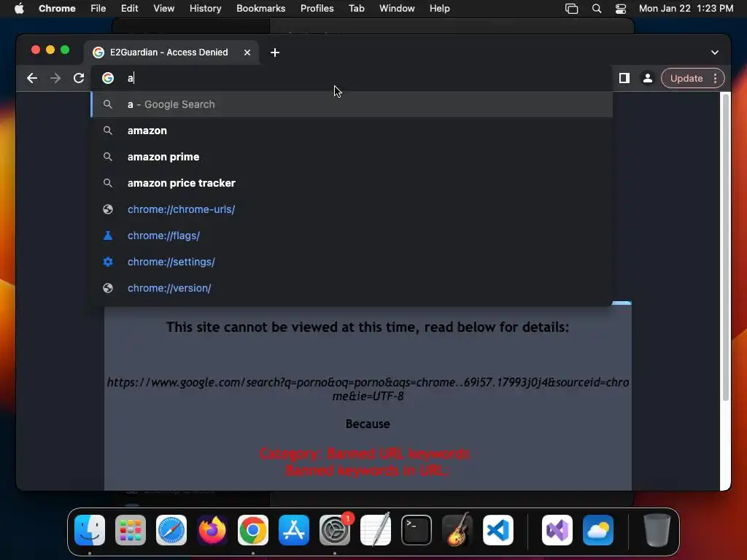Image resolution: width=747 pixels, height=560 pixels.
Task: Open the Trash in the Dock
Action: 657,530
